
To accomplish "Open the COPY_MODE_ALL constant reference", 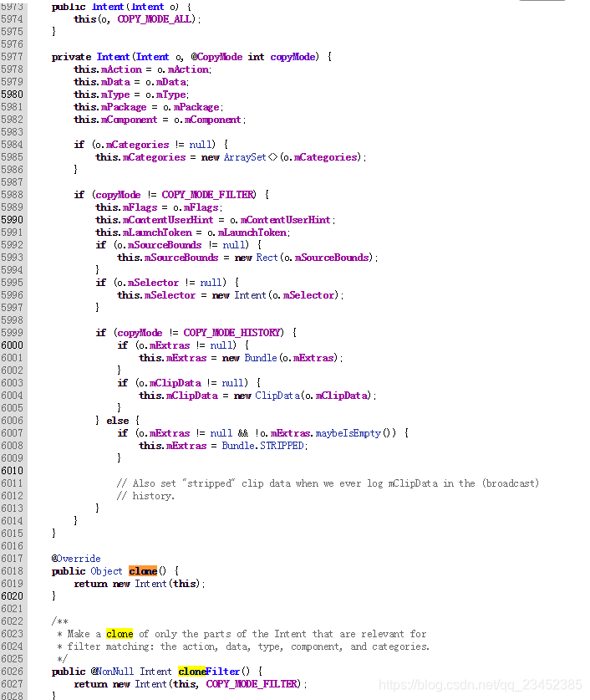I will pos(155,19).
